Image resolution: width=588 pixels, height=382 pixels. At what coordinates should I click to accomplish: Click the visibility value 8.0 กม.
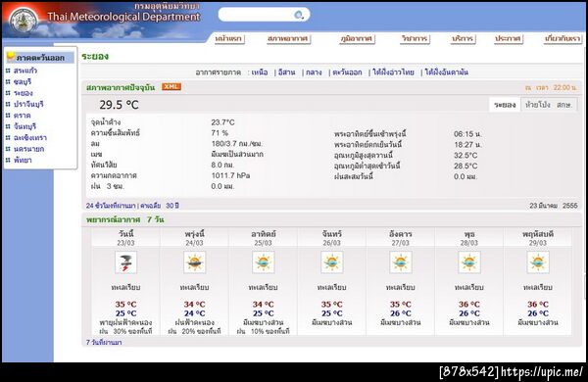pos(222,165)
